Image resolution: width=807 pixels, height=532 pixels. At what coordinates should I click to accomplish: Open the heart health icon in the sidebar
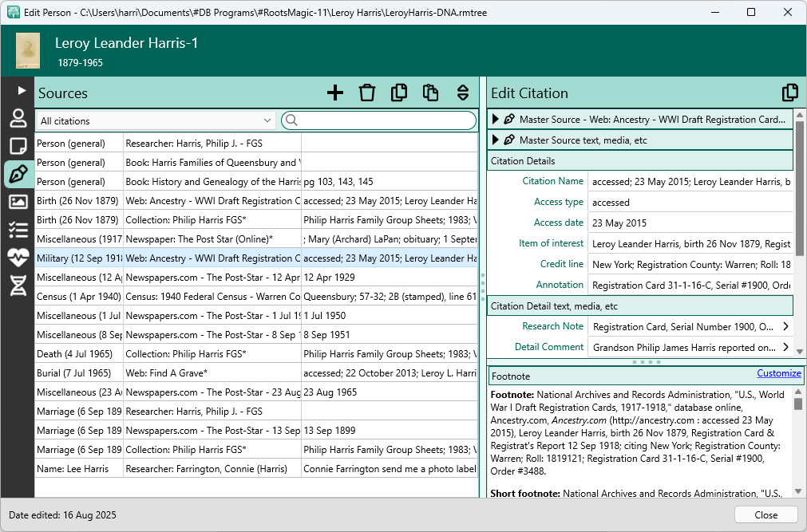pos(18,258)
